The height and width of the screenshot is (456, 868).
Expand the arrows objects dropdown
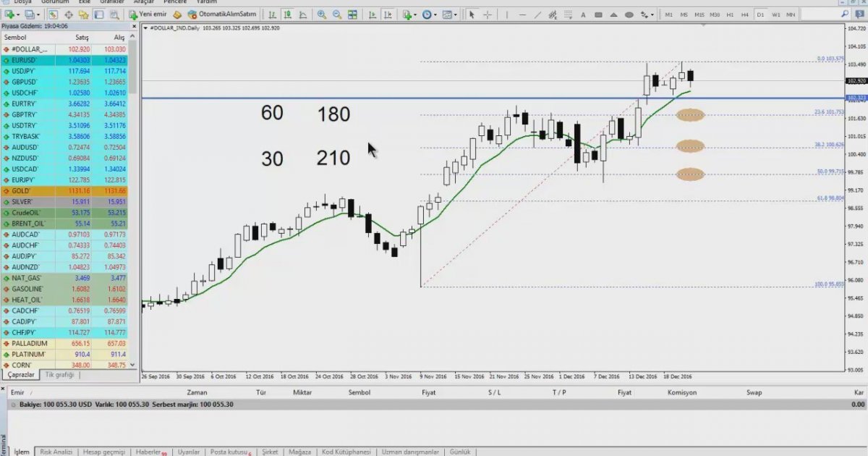coord(652,14)
